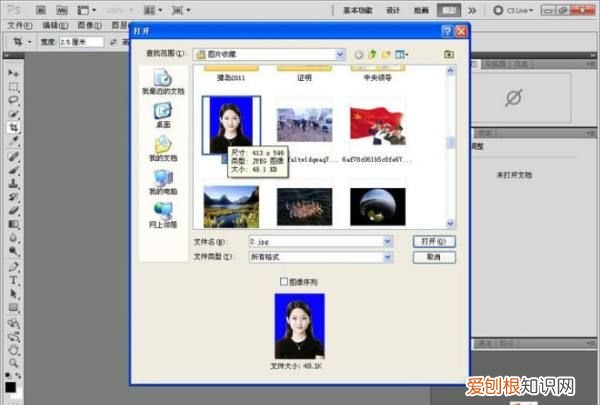Screen dimensions: 600x405
Task: Select the History Brush tool
Action: tap(13, 197)
